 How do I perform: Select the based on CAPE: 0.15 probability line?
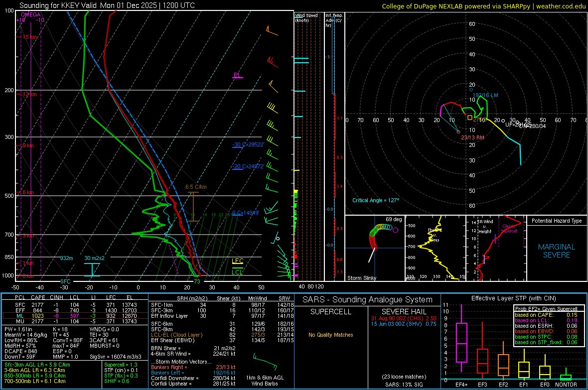[546, 315]
